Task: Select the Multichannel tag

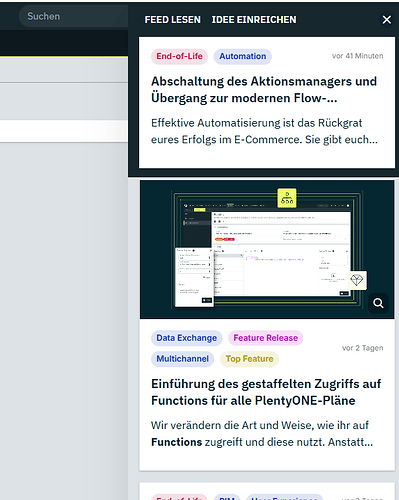Action: point(183,359)
